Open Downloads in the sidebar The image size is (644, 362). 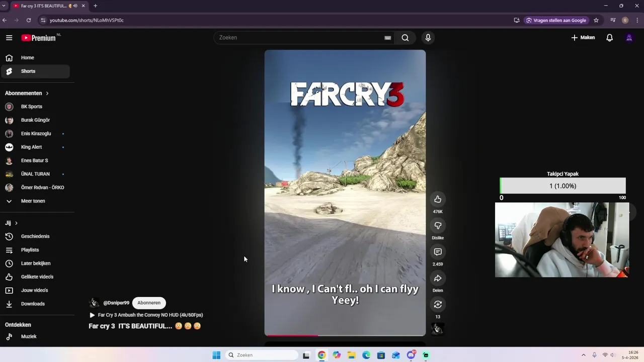coord(35,304)
